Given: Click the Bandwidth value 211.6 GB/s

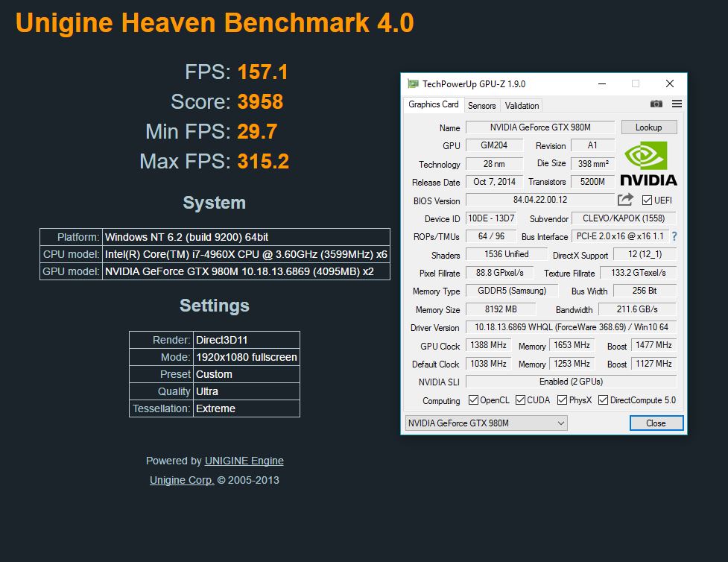Looking at the screenshot, I should coord(637,309).
